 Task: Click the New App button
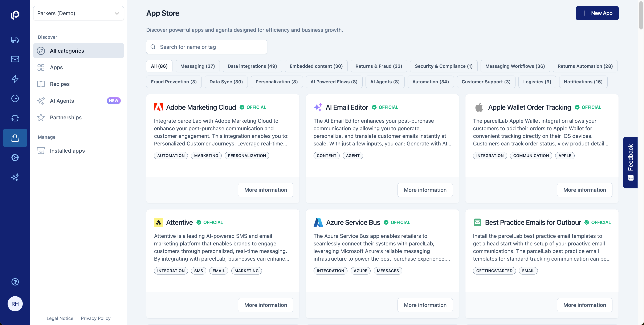pos(597,13)
